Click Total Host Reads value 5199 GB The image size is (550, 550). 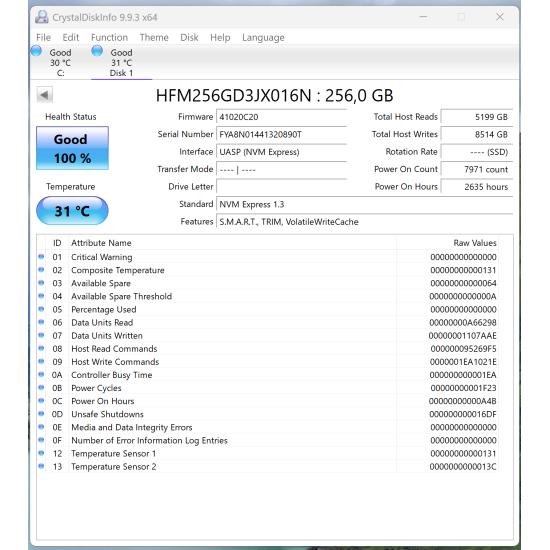[477, 117]
